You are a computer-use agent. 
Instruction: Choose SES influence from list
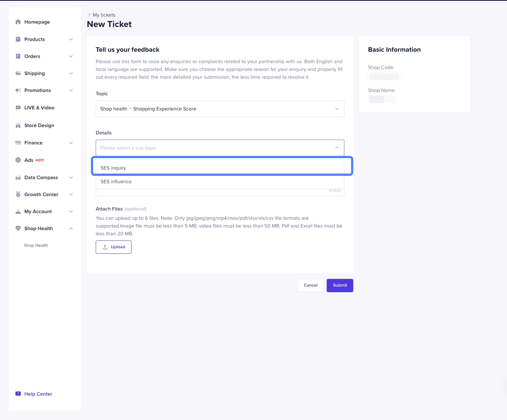(x=220, y=182)
